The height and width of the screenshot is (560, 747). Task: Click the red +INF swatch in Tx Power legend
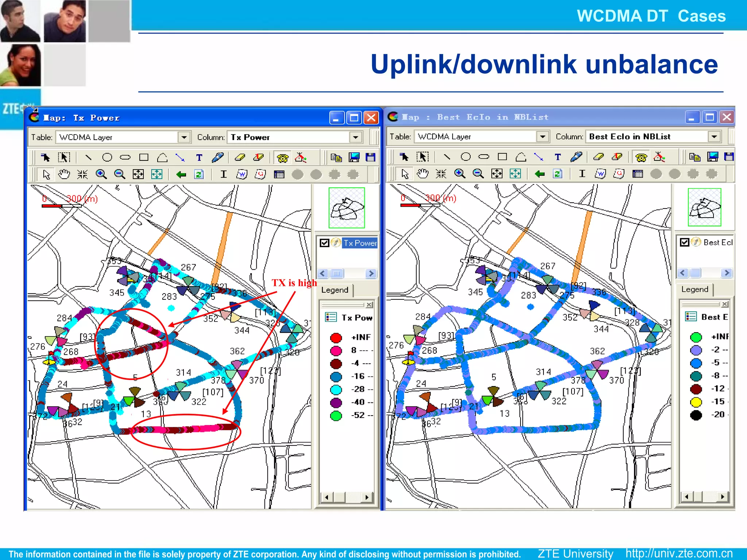pos(336,338)
